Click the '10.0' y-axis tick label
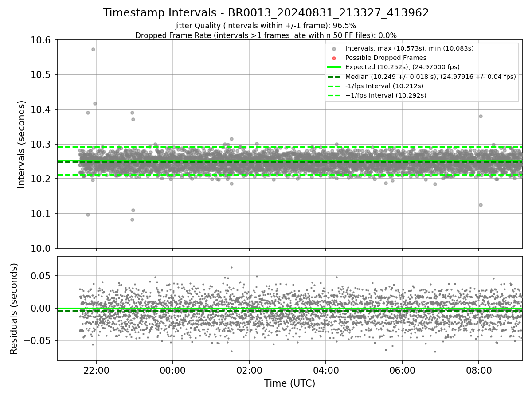This screenshot has height=399, width=532. 42,248
